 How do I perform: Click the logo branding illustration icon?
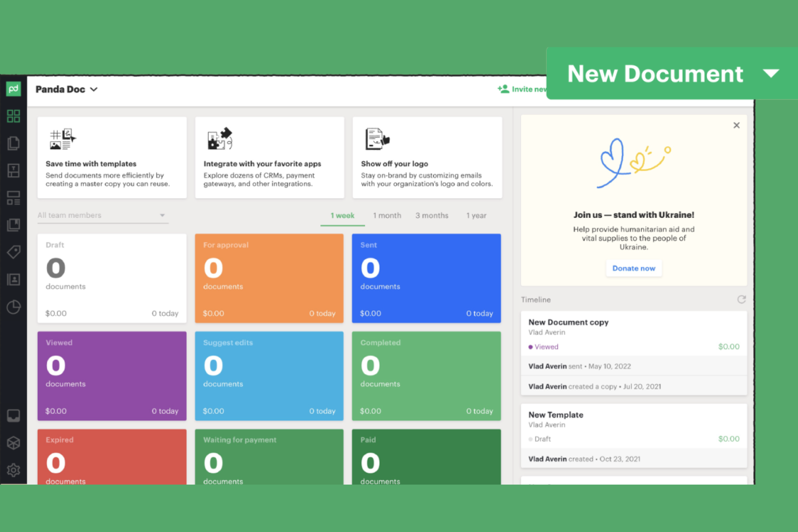point(377,139)
